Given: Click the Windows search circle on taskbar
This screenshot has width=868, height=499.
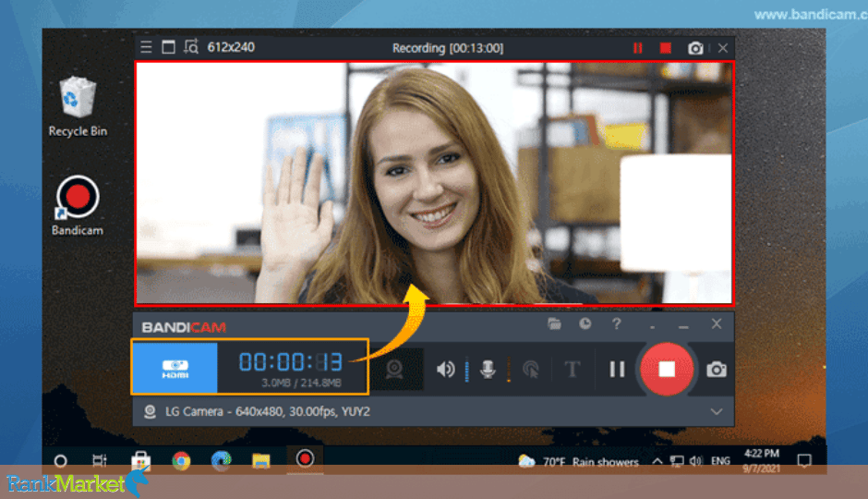Looking at the screenshot, I should 61,461.
